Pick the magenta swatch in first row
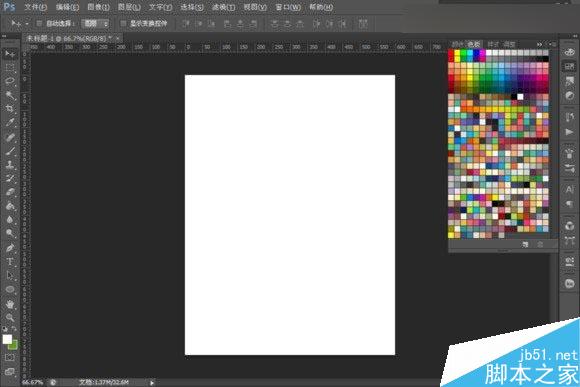Screen dimensions: 580x387 pos(482,54)
